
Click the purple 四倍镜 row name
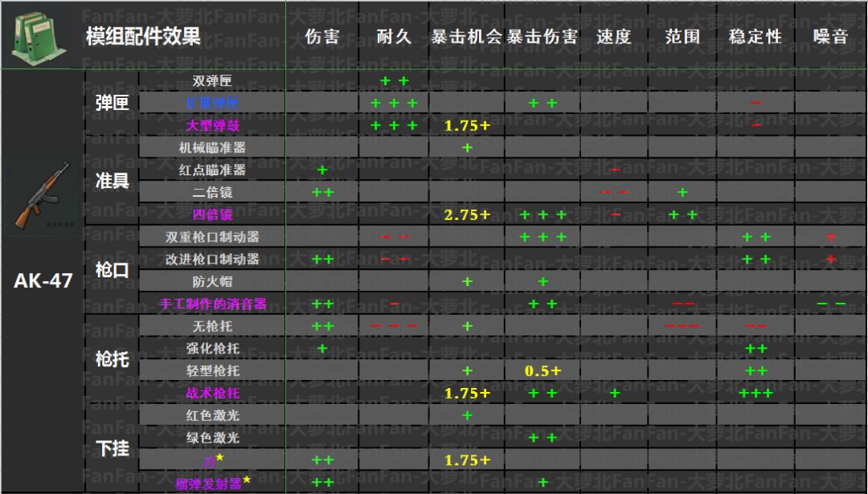[x=212, y=214]
